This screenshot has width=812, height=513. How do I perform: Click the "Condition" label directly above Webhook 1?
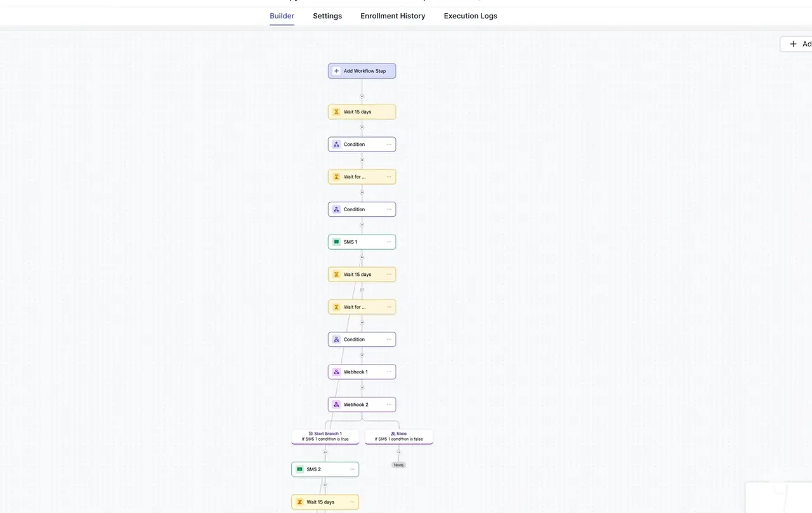354,340
